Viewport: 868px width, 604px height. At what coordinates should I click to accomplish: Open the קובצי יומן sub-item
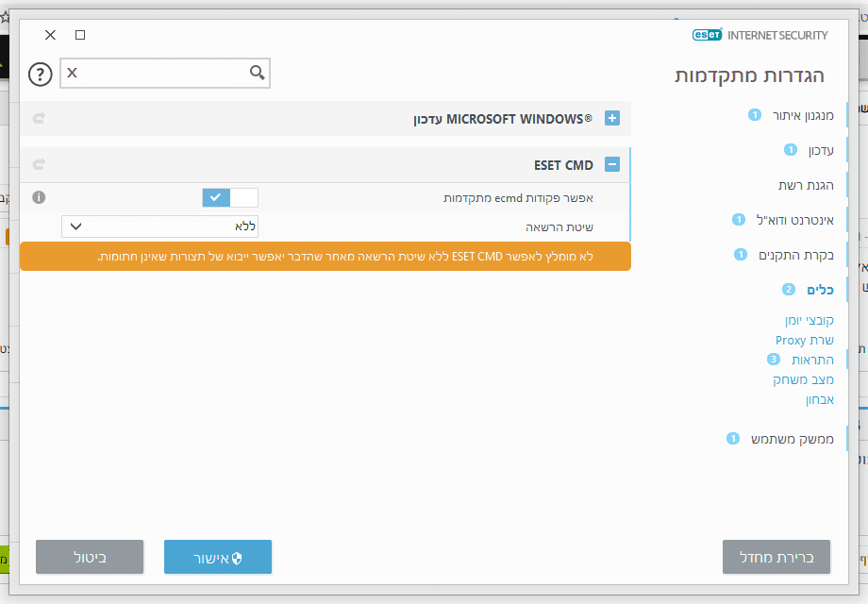pyautogui.click(x=809, y=320)
